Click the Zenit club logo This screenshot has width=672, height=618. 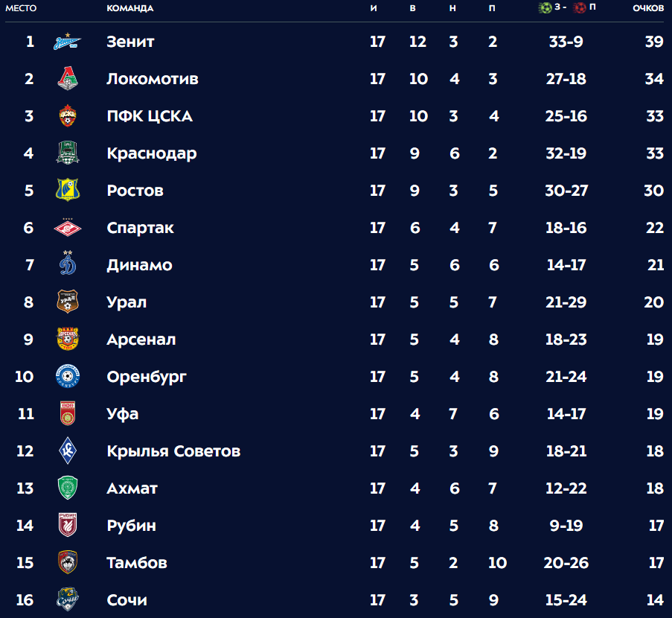67,42
